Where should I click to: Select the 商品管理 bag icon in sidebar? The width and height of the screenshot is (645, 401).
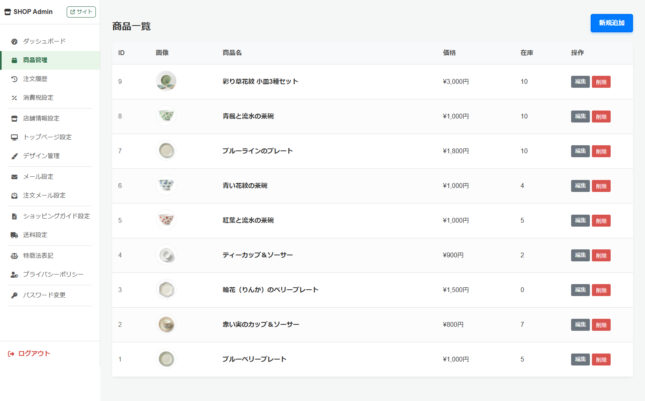coord(14,60)
